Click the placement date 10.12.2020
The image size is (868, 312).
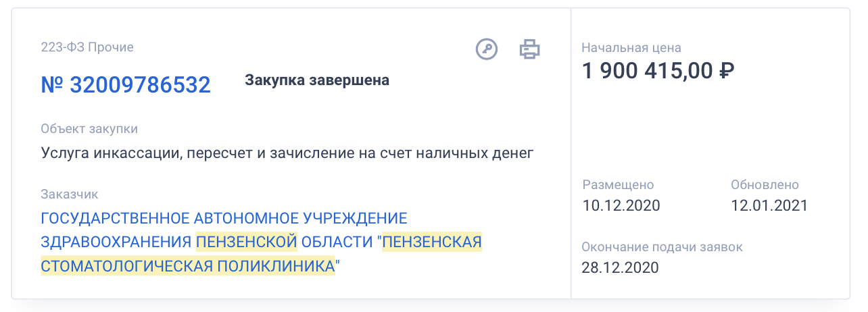[x=621, y=206]
